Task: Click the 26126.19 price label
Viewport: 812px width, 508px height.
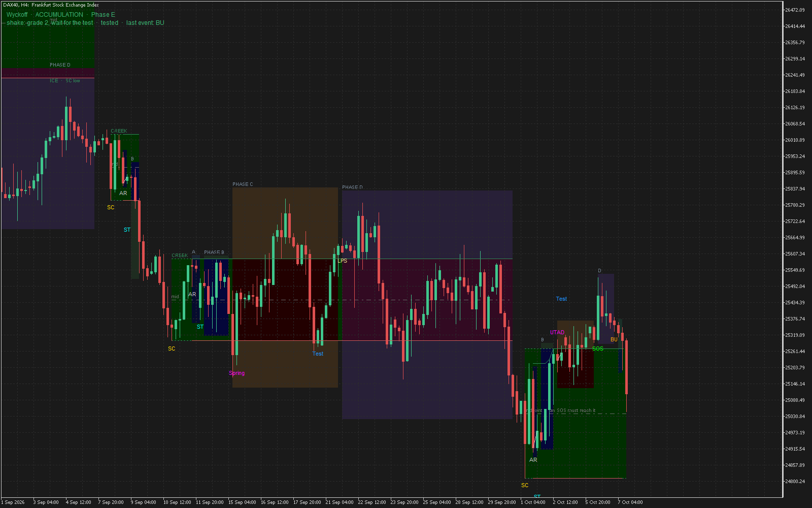Action: click(x=795, y=108)
